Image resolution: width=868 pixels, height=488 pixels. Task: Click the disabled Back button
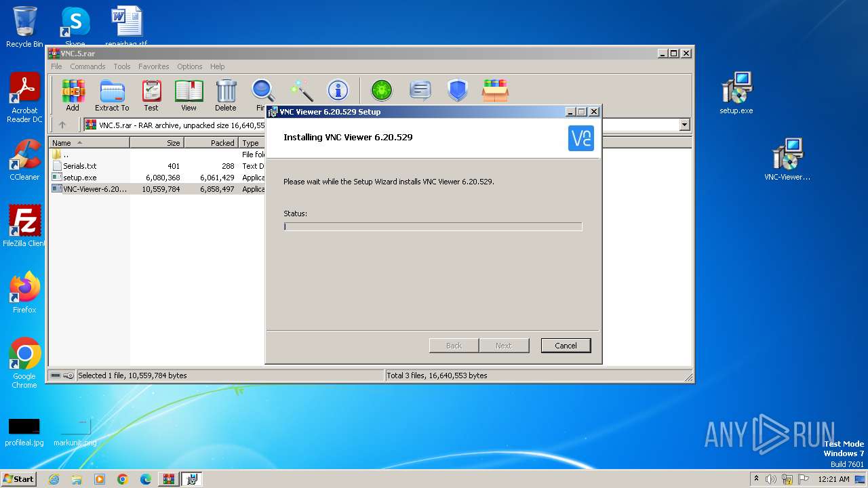[454, 346]
